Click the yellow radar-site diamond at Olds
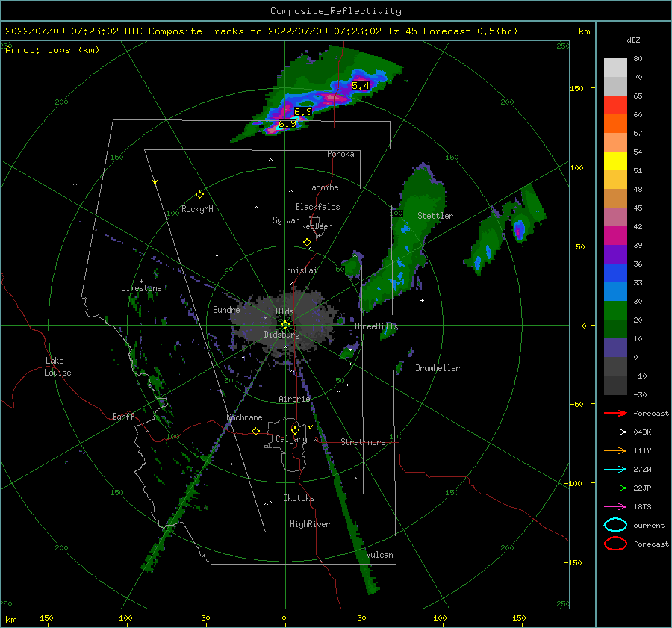The height and width of the screenshot is (628, 672). pos(285,325)
